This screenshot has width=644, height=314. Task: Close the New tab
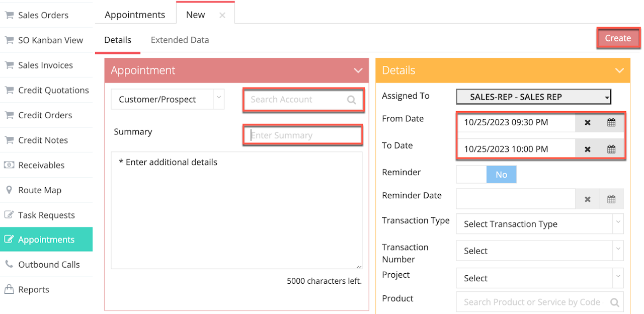click(222, 15)
